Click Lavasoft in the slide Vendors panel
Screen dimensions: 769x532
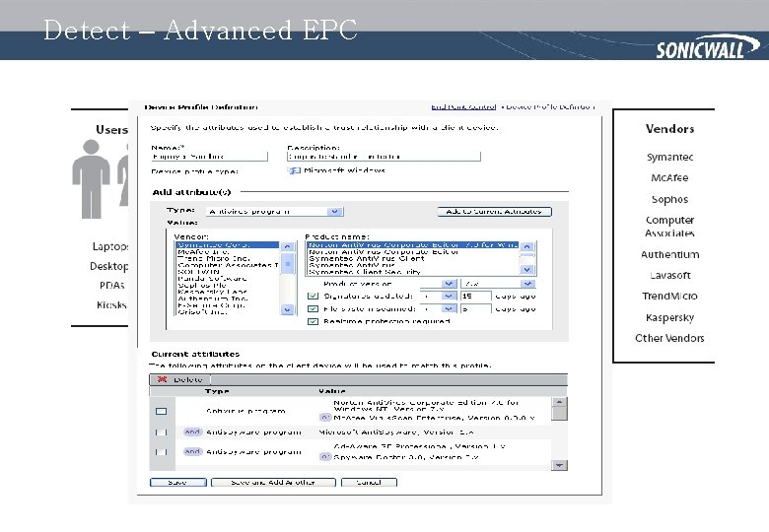670,275
